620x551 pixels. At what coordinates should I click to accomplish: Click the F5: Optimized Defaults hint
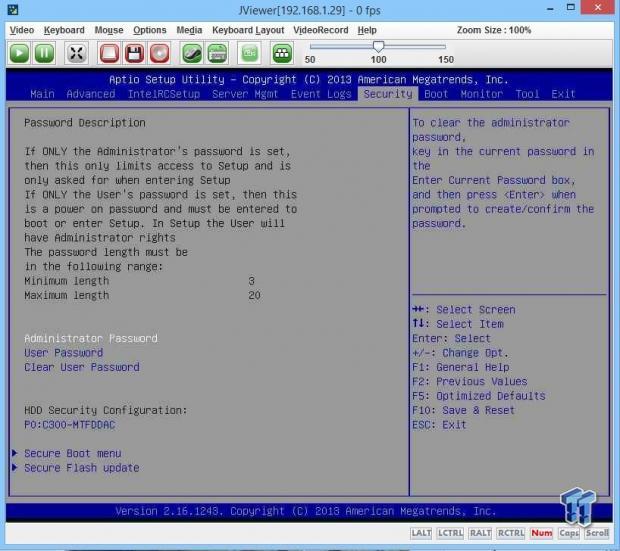[479, 396]
